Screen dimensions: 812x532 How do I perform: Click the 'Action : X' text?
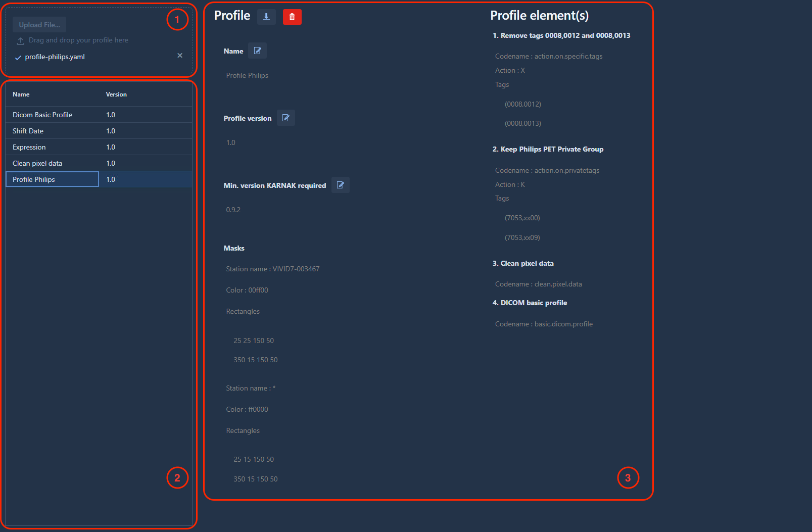tap(510, 70)
